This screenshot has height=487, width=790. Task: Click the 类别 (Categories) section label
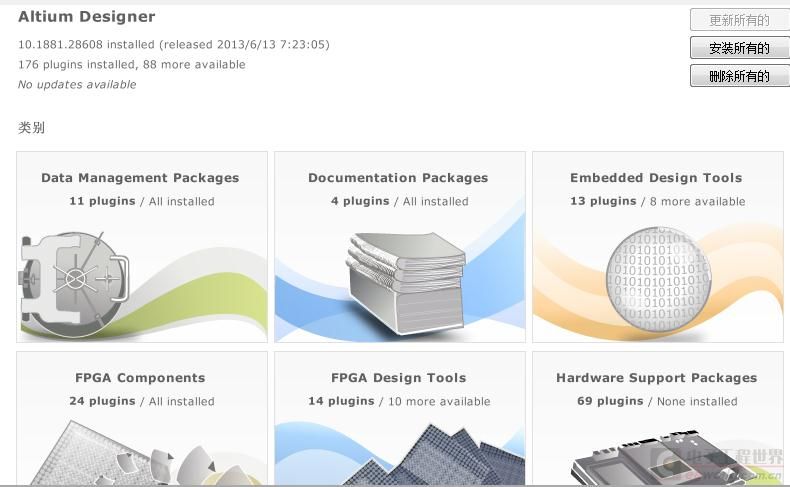31,127
